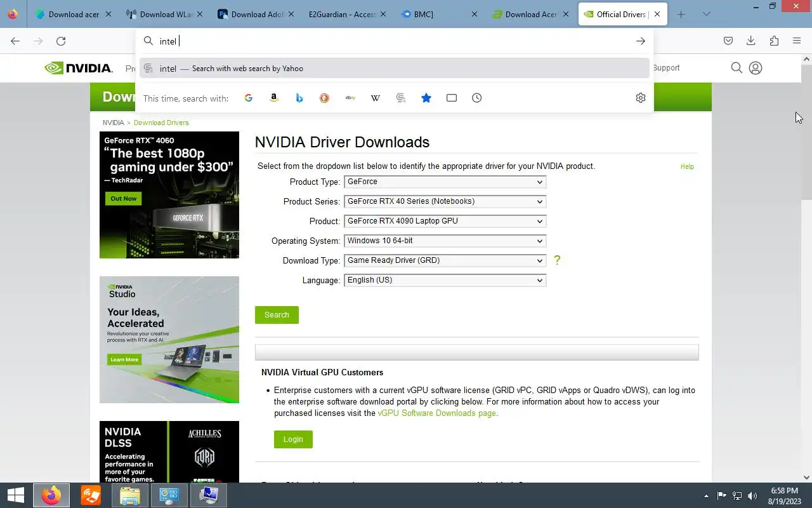Click the green Login button

tap(293, 439)
